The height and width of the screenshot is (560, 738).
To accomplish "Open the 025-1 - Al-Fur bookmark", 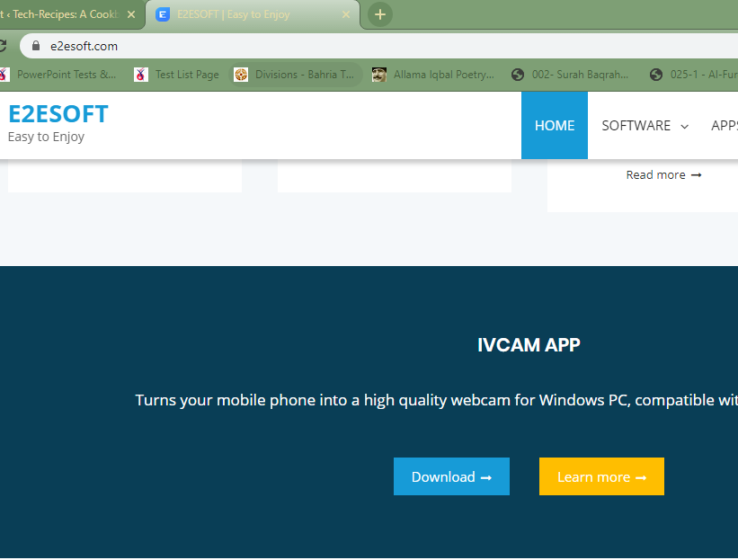I will point(693,75).
